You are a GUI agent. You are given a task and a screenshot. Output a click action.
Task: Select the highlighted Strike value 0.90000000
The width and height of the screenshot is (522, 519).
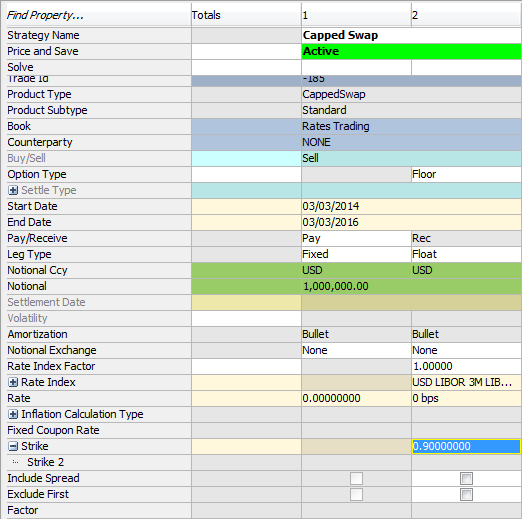(x=466, y=446)
